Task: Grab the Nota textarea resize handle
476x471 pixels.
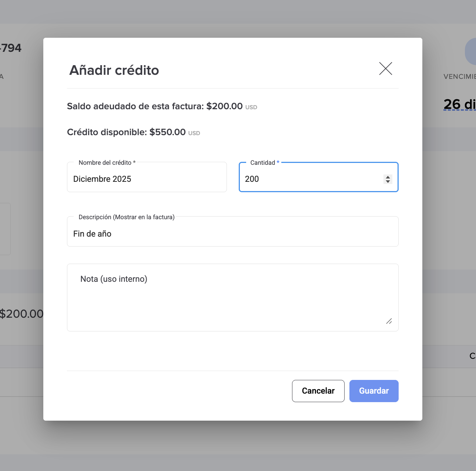Action: pos(389,321)
